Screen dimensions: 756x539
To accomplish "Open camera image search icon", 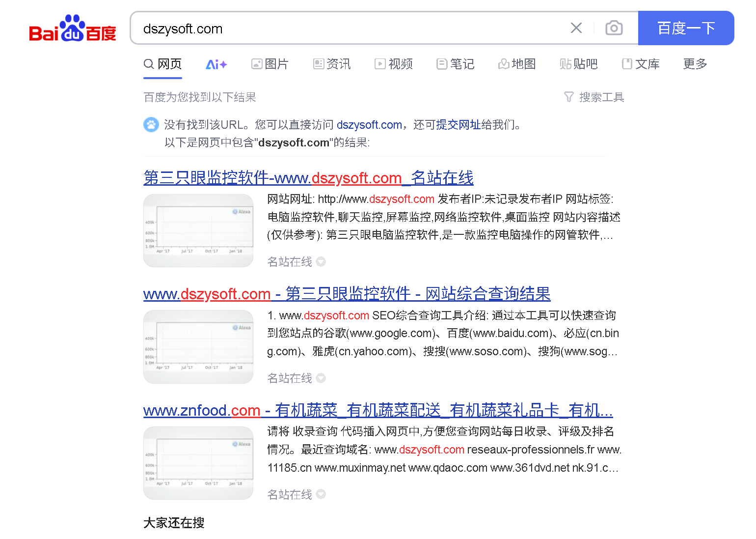I will pos(614,28).
